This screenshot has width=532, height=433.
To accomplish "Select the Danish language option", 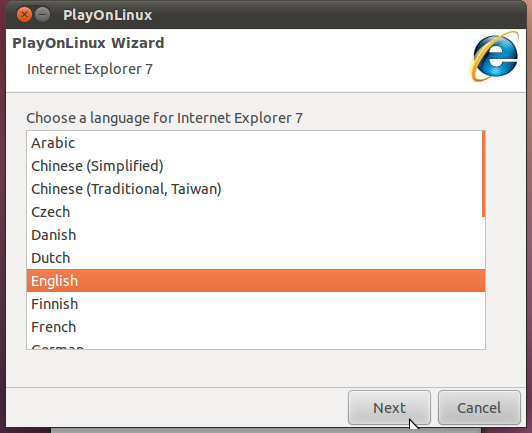I will click(256, 235).
